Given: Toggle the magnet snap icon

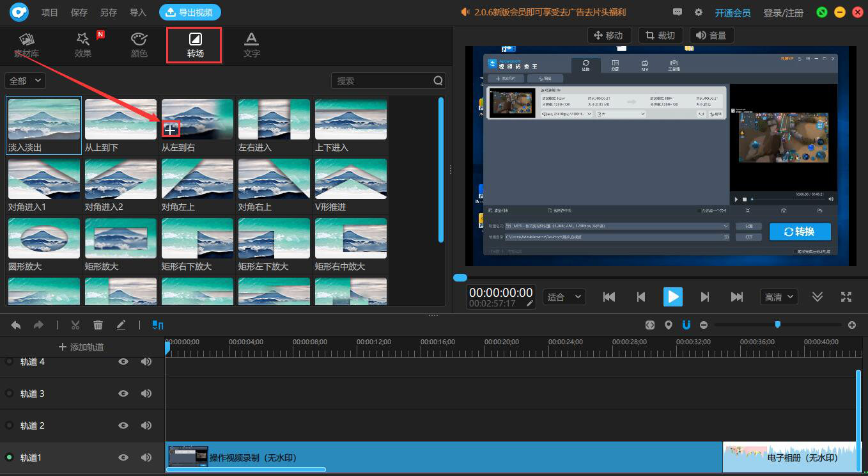Looking at the screenshot, I should (x=686, y=325).
